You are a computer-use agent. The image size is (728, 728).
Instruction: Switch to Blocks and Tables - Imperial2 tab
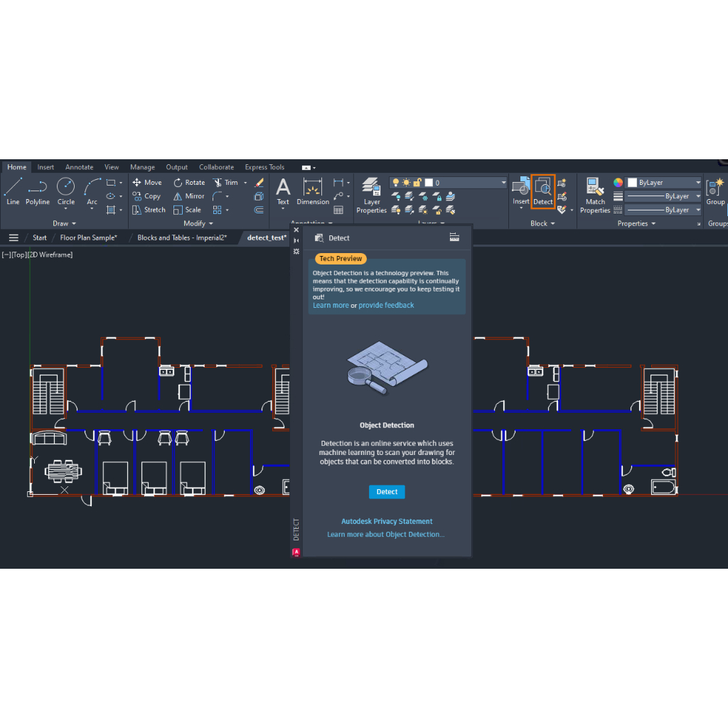(182, 237)
